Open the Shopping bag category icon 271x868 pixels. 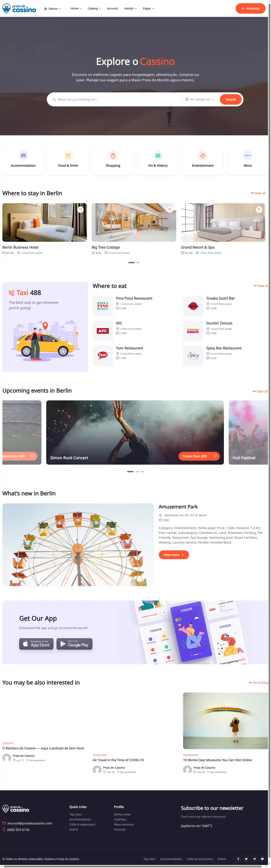pyautogui.click(x=113, y=155)
